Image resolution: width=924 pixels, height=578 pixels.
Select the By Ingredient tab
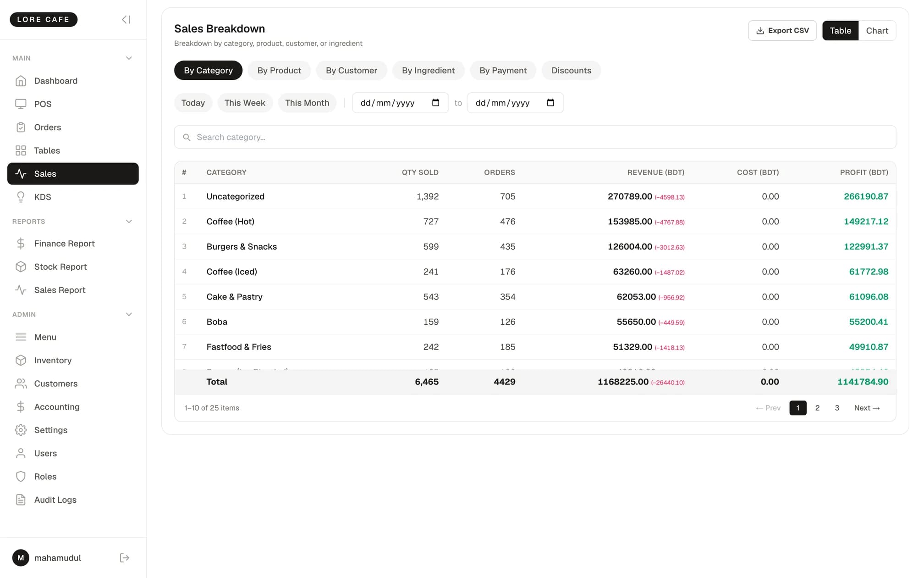click(x=428, y=70)
